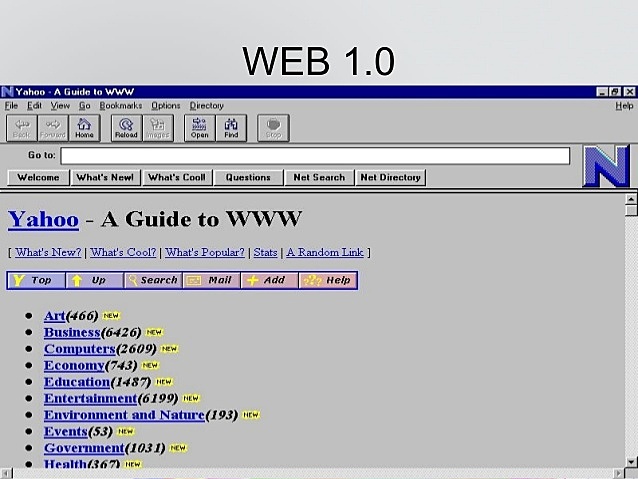Open the Health category link
The image size is (638, 479).
coord(65,463)
